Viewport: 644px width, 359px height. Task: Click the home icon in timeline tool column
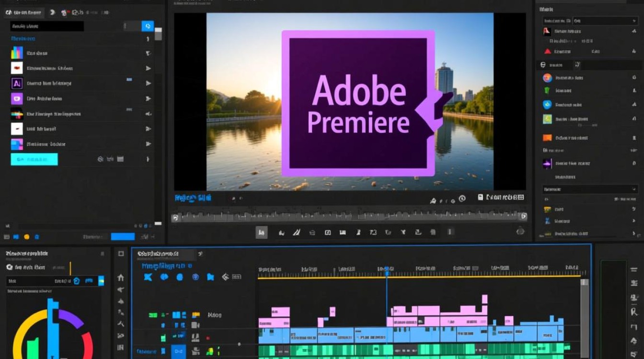(x=121, y=278)
